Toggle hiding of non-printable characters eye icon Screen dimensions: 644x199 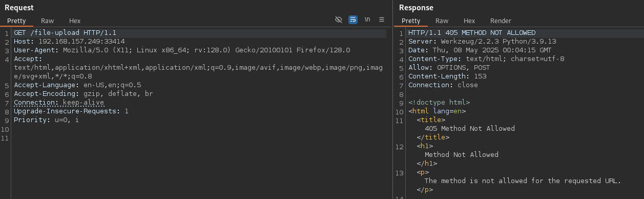(338, 19)
